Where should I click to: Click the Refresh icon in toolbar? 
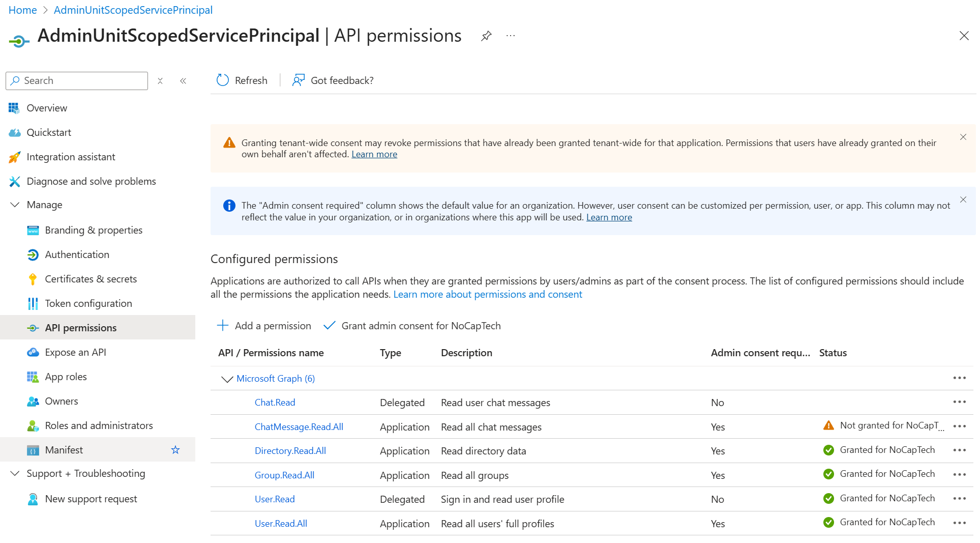tap(223, 80)
